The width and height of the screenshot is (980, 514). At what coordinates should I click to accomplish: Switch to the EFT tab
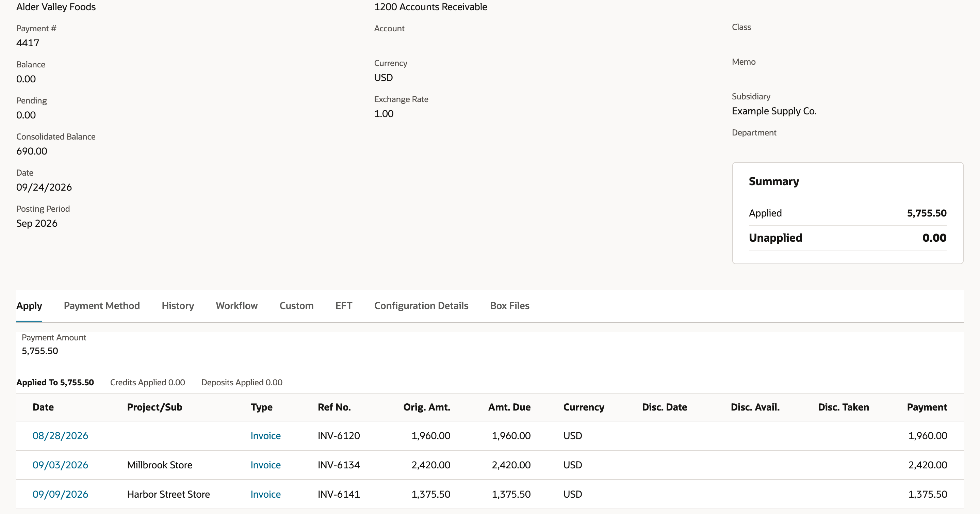coord(344,306)
